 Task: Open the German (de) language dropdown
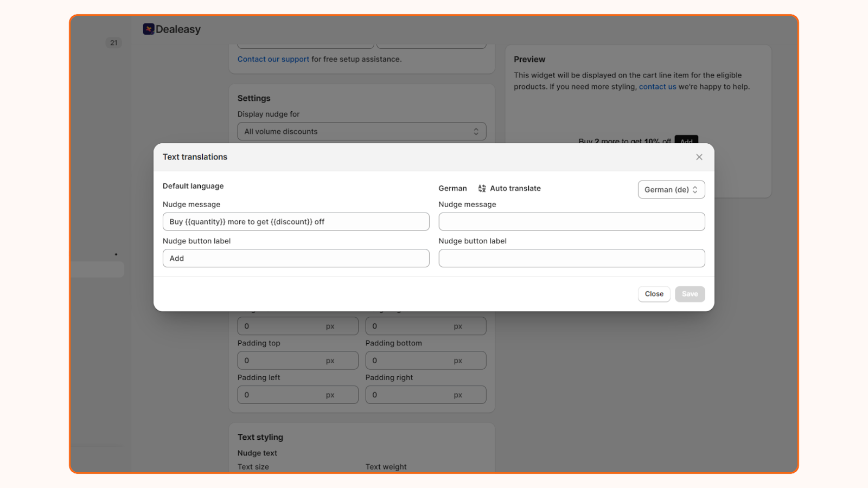click(x=671, y=189)
